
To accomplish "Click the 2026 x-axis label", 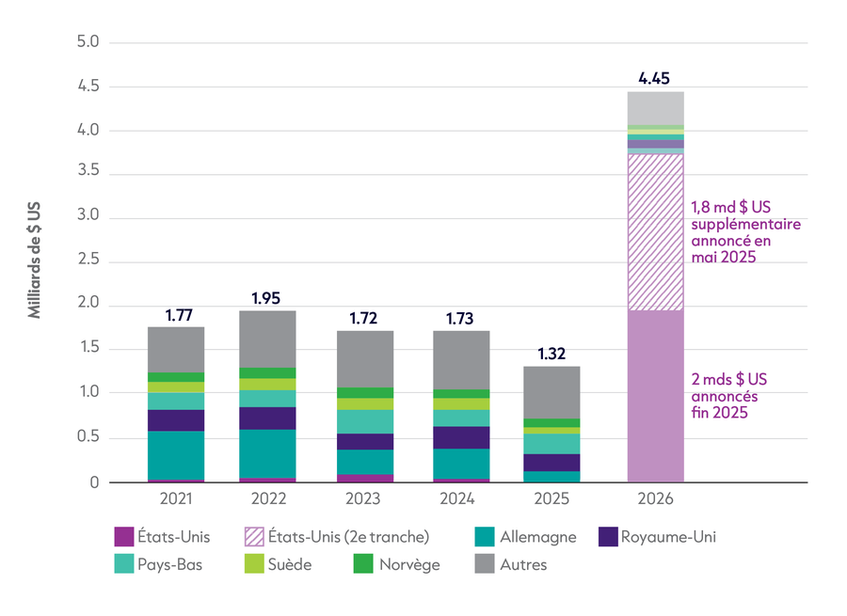I will (x=655, y=498).
